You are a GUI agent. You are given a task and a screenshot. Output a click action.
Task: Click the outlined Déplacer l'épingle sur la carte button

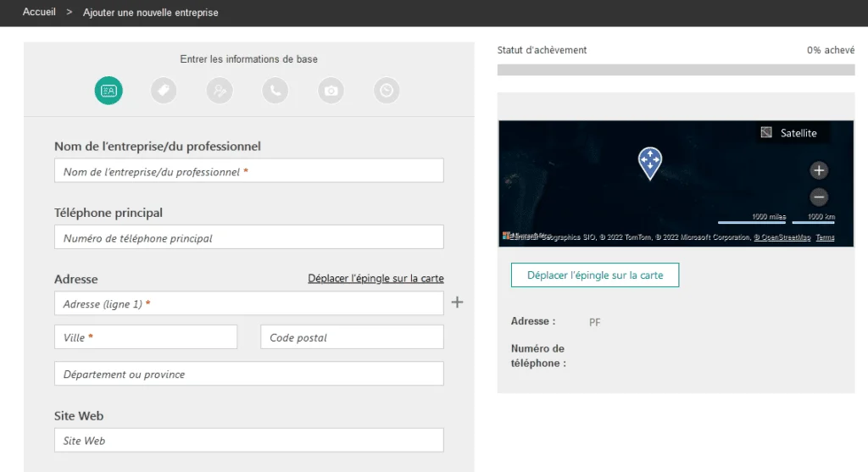tap(595, 275)
